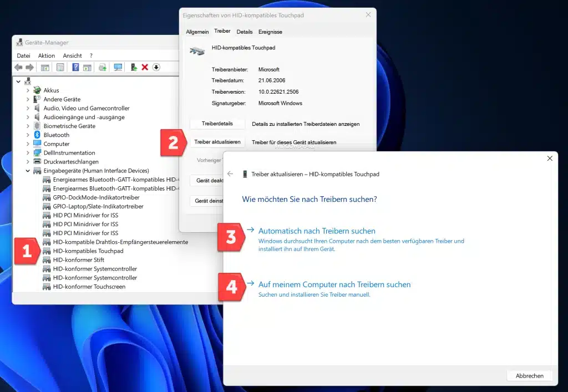Click the Bluetooth logo icon in tree
Image resolution: width=568 pixels, height=392 pixels.
[x=37, y=135]
